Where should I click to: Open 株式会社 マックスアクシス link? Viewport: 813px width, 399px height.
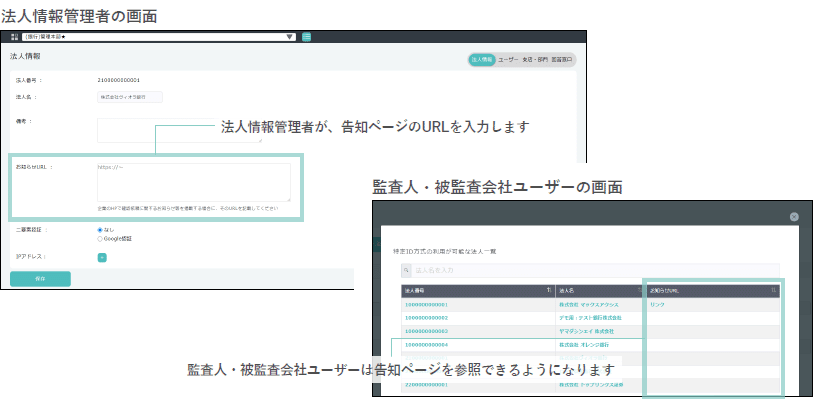[588, 305]
